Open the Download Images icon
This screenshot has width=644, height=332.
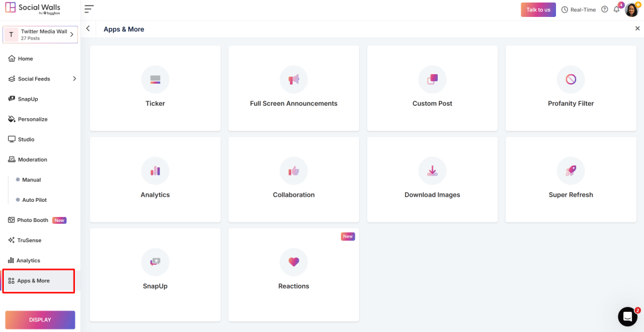coord(432,170)
